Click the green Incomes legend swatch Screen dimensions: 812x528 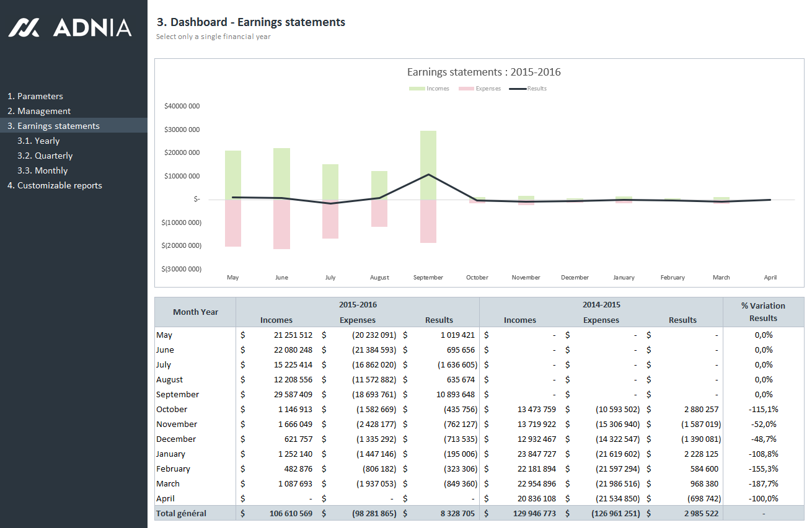417,89
